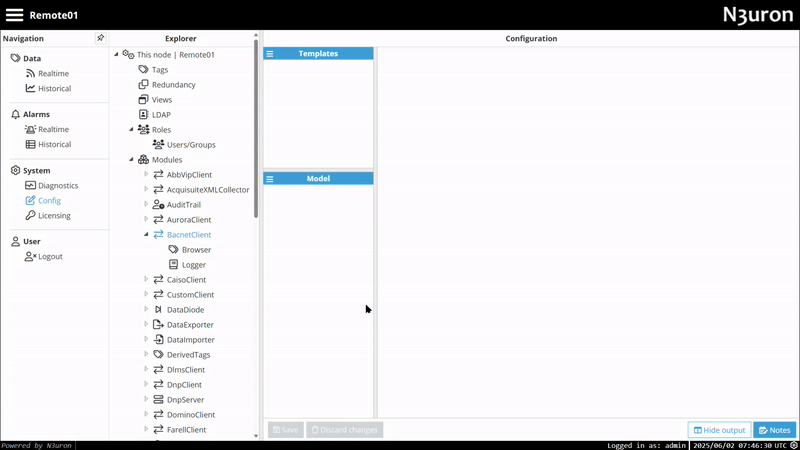
Task: Click the Historical alarms table icon
Action: click(31, 144)
